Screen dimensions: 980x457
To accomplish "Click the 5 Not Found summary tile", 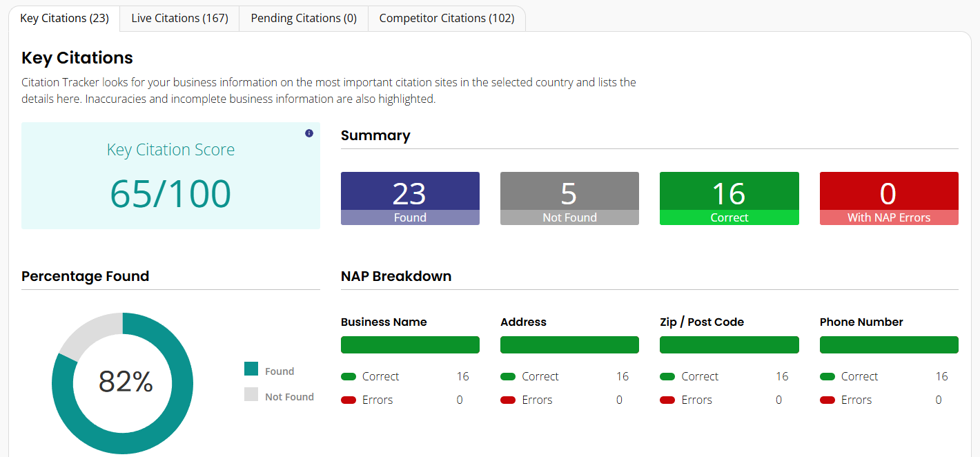I will [x=569, y=198].
